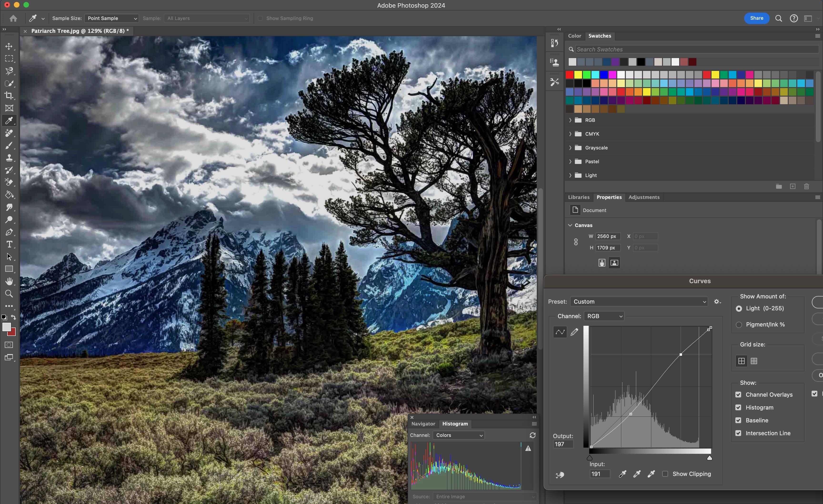The image size is (823, 504).
Task: Click the red swatch in the palette
Action: click(569, 74)
